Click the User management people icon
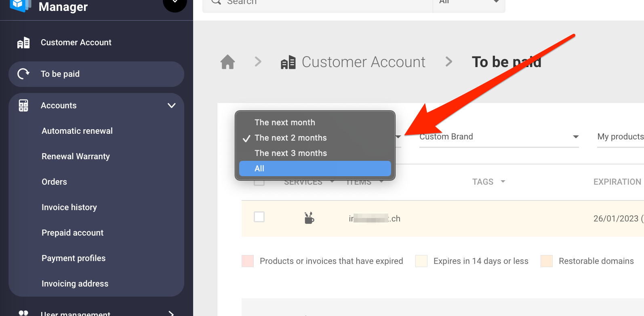644x316 pixels. coord(23,313)
